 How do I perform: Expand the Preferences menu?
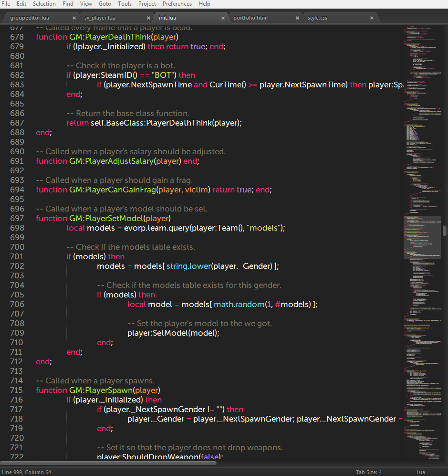[177, 4]
